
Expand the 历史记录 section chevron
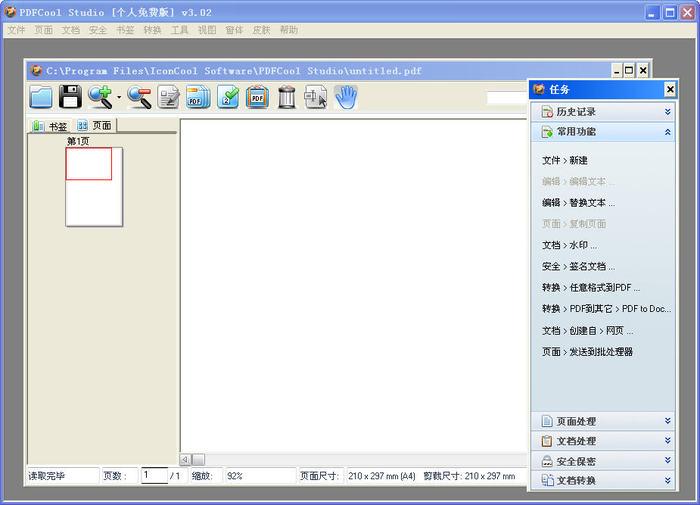pyautogui.click(x=667, y=112)
